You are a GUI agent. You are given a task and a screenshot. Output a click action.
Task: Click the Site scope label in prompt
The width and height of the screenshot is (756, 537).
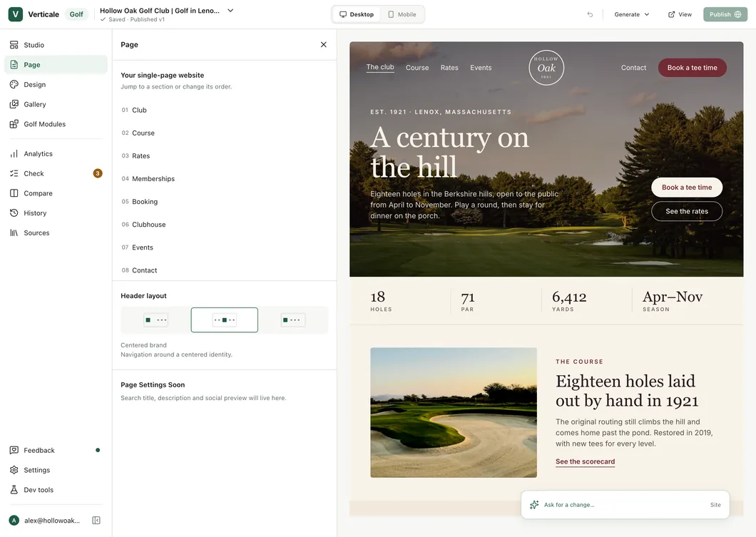(715, 505)
